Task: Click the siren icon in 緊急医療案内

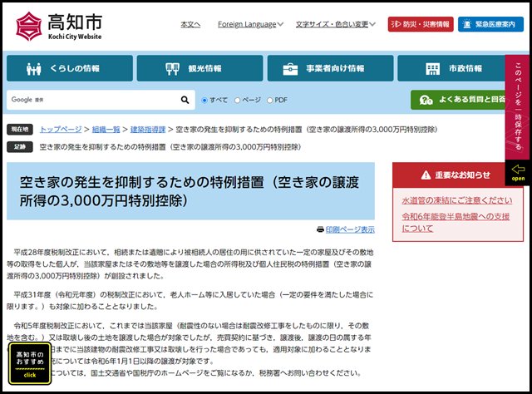Action: point(467,24)
